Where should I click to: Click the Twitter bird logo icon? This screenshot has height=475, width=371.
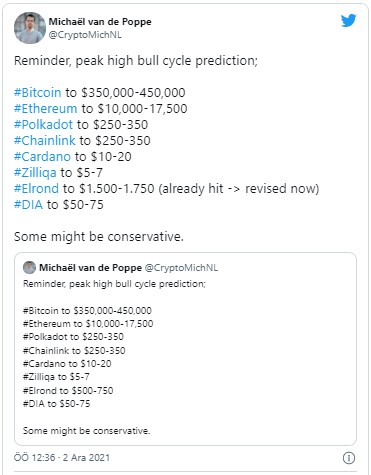(348, 21)
